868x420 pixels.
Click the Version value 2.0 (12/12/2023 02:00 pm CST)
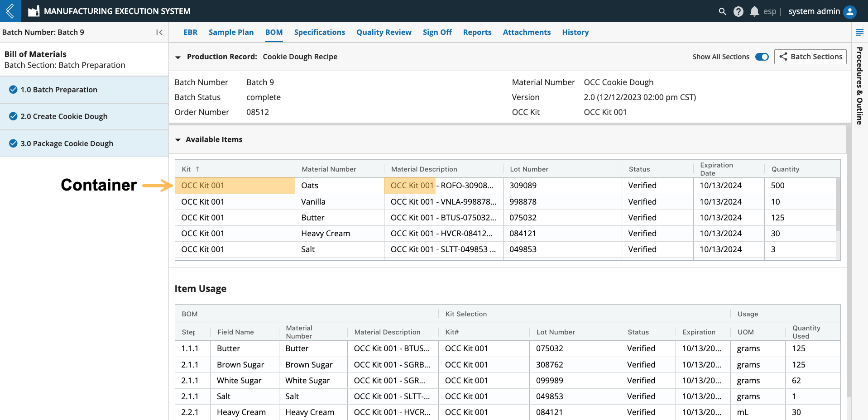point(640,97)
